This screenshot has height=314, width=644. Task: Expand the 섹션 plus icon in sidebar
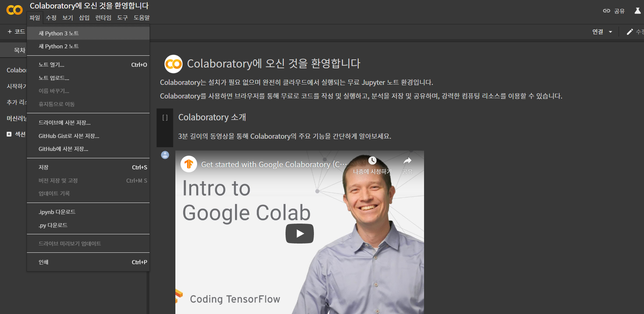(9, 134)
